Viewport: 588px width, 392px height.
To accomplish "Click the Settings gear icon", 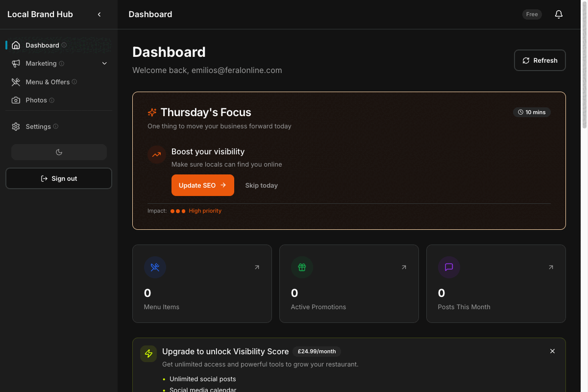I will 15,126.
